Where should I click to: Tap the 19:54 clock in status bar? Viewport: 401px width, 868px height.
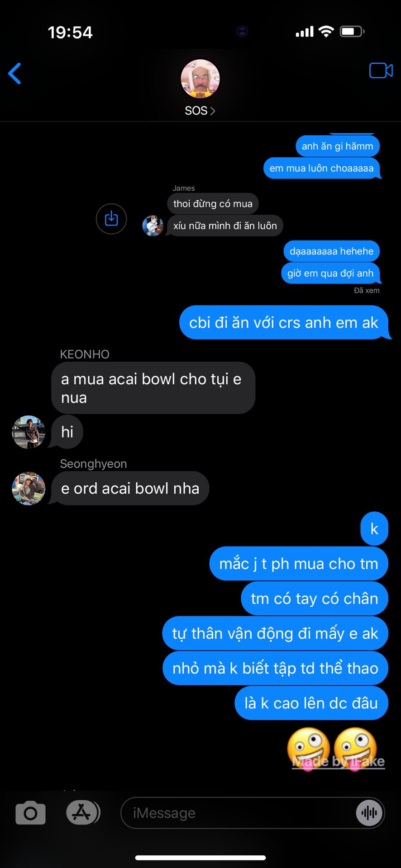[70, 32]
